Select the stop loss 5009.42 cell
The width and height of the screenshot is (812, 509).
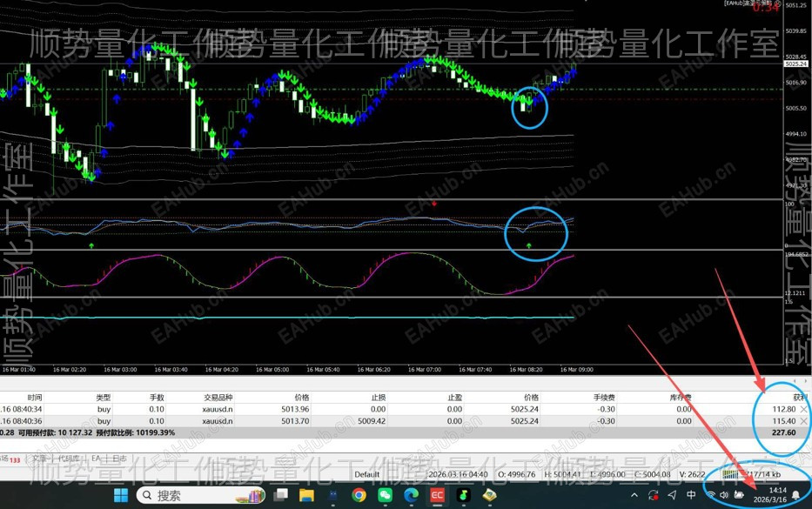372,421
